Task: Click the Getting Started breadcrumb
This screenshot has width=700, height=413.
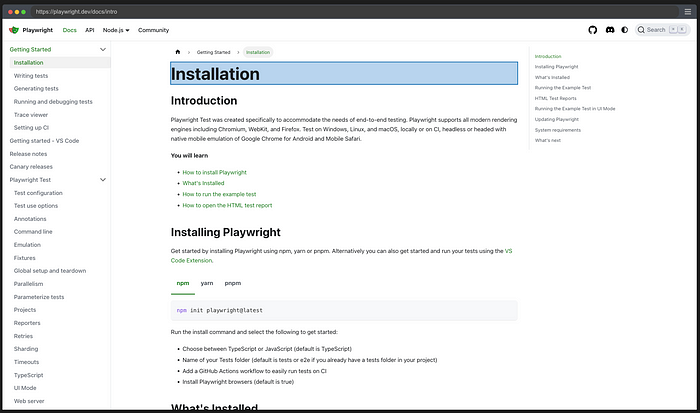Action: tap(213, 52)
